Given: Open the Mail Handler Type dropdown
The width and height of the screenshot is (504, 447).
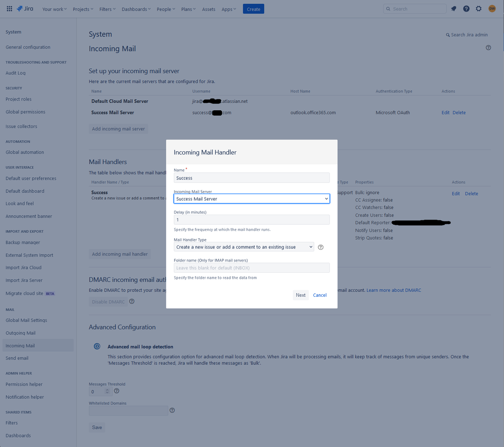Looking at the screenshot, I should pos(244,247).
